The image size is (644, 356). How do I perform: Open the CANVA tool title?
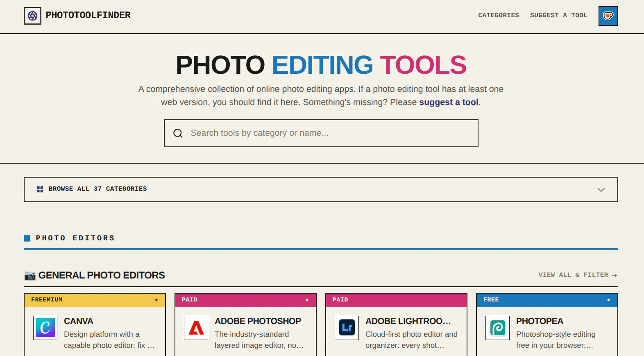(78, 321)
